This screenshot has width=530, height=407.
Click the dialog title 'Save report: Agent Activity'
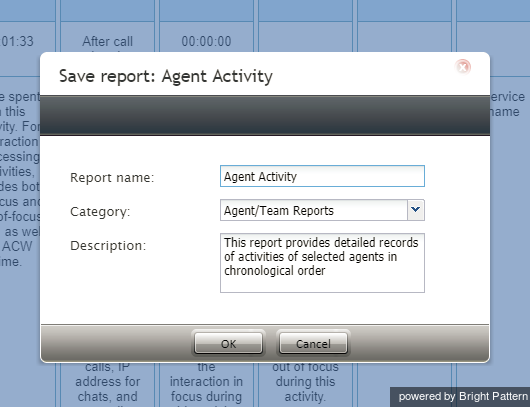(166, 76)
